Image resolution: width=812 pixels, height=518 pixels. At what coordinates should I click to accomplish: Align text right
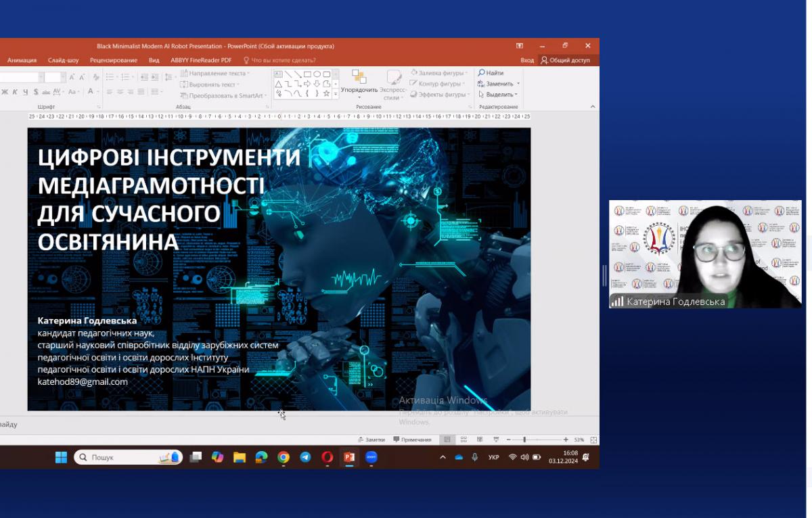(130, 92)
